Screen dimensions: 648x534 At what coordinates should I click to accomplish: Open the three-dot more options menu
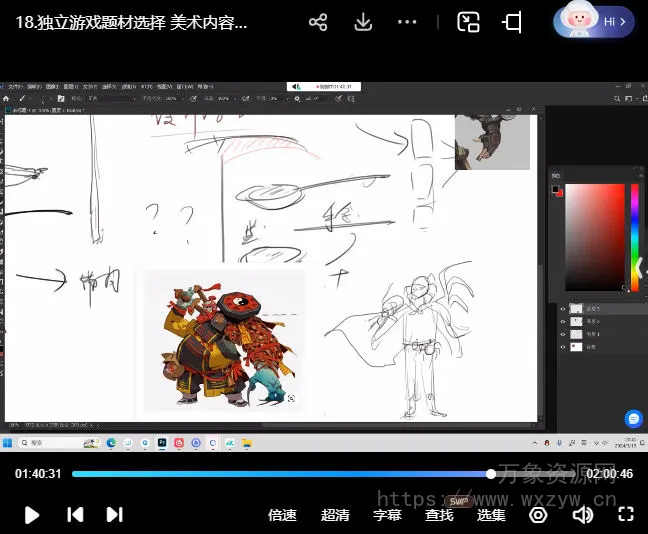coord(407,22)
